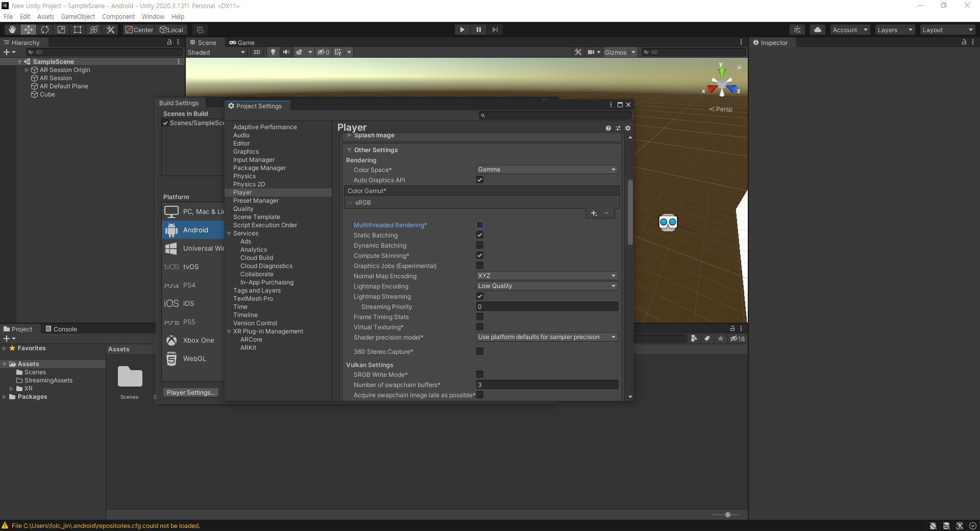This screenshot has height=531, width=980.
Task: Click the Pause button
Action: coord(478,30)
